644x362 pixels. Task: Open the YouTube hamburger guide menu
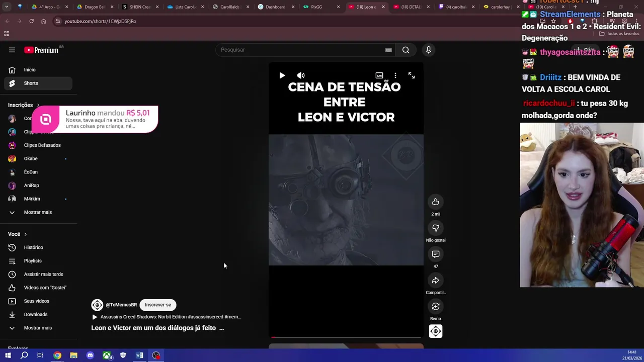coord(12,50)
